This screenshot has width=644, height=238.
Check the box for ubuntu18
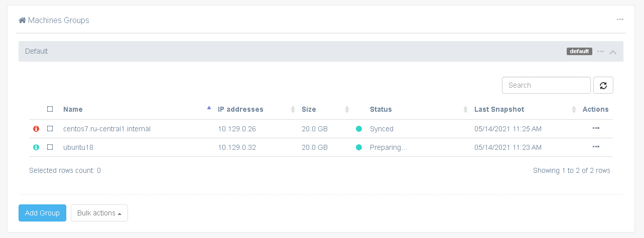coord(50,147)
